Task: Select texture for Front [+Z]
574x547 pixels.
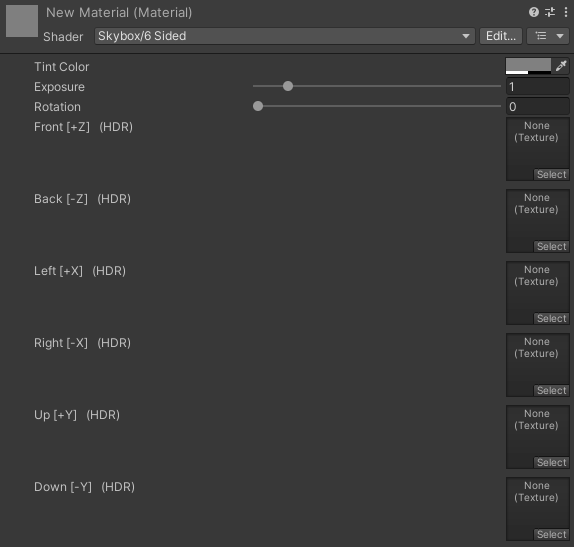Action: [551, 175]
